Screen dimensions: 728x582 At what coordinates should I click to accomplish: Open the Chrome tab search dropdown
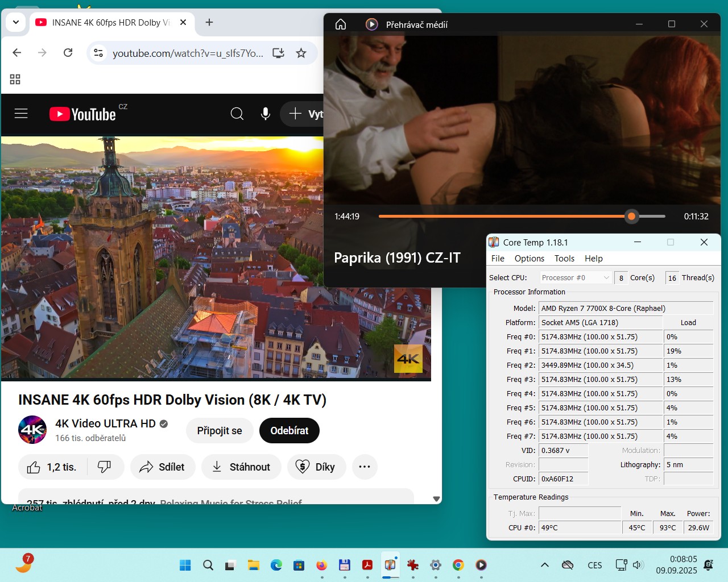click(16, 22)
